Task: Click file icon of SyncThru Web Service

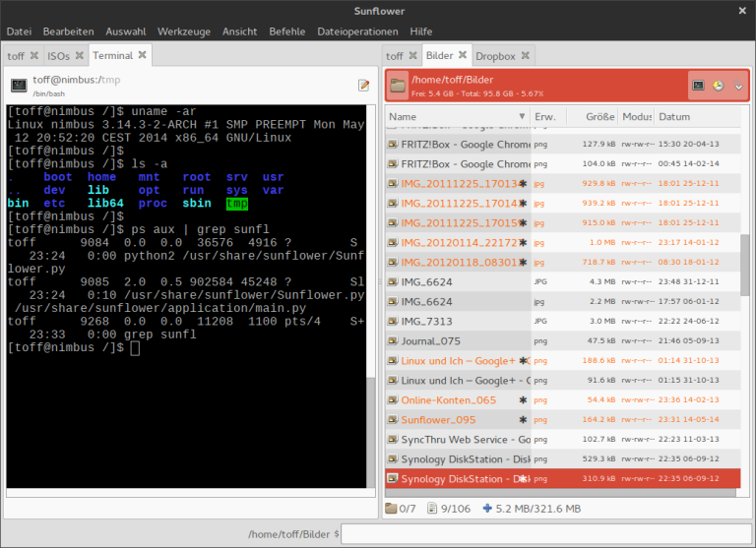Action: [x=393, y=439]
